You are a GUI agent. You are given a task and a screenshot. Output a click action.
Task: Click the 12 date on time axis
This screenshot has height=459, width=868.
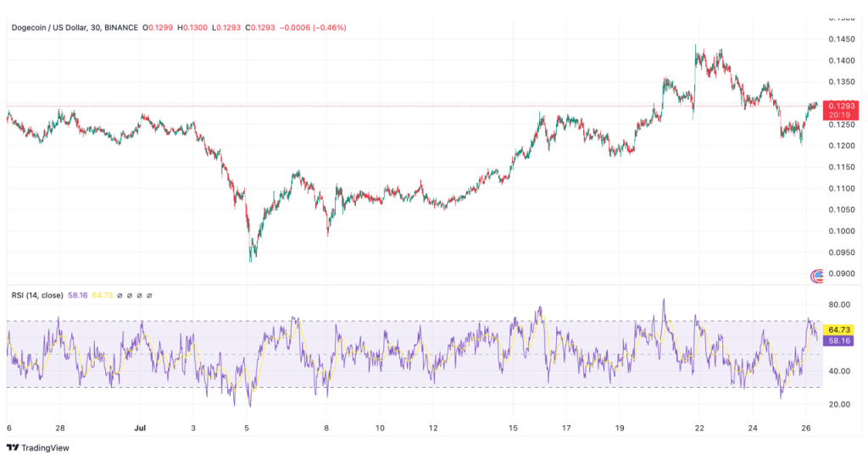[x=433, y=428]
